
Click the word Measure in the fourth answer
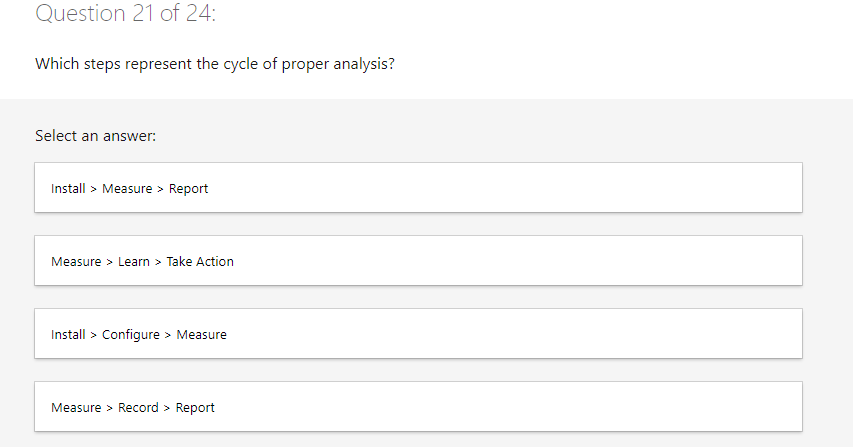(x=76, y=408)
